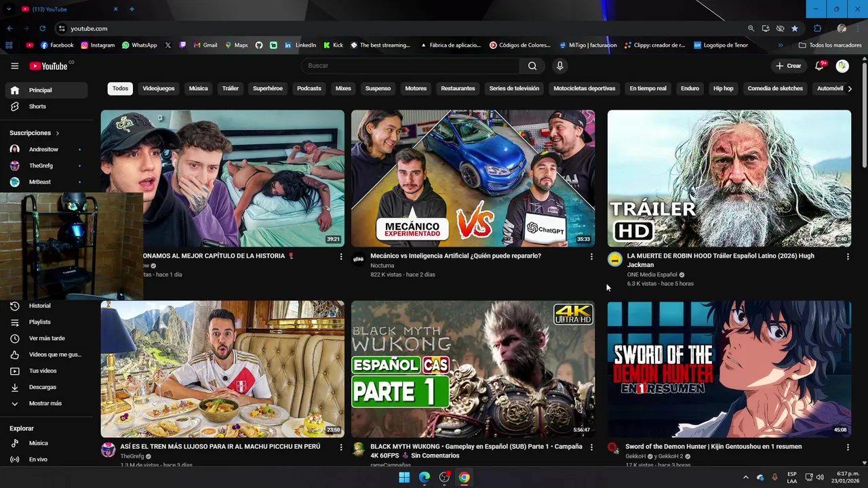Viewport: 868px width, 488px height.
Task: Click the Buscar search field
Action: 410,66
